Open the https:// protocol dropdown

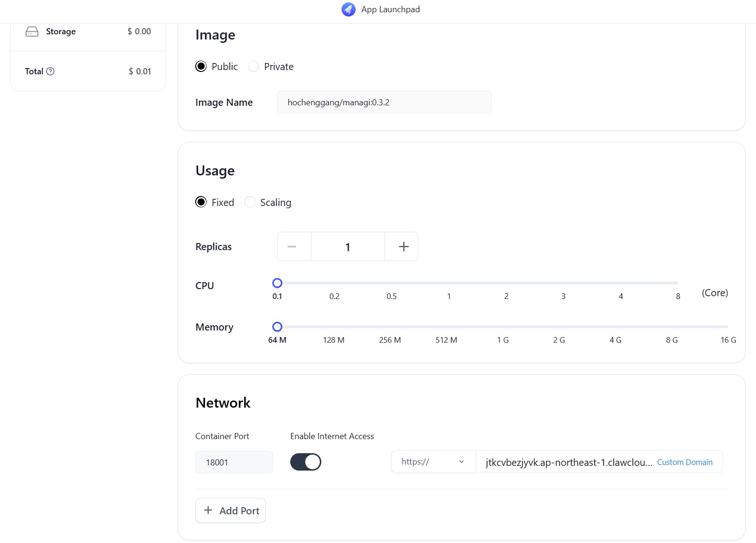pyautogui.click(x=433, y=462)
